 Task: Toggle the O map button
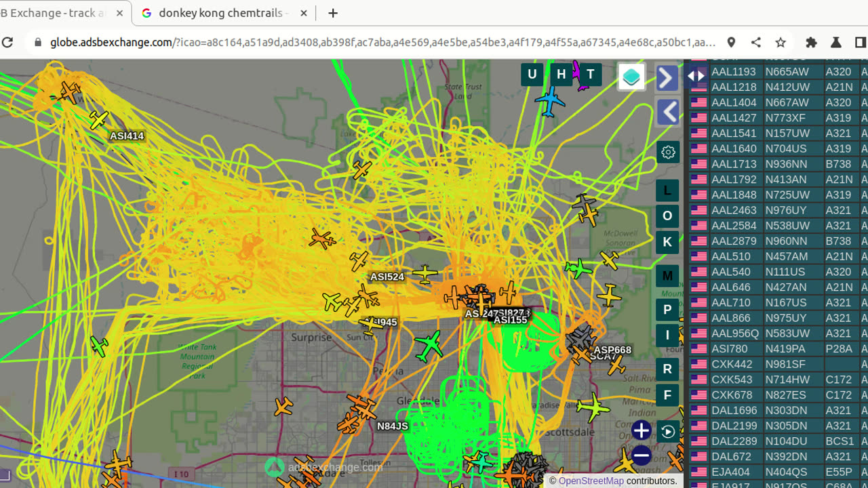pos(667,216)
